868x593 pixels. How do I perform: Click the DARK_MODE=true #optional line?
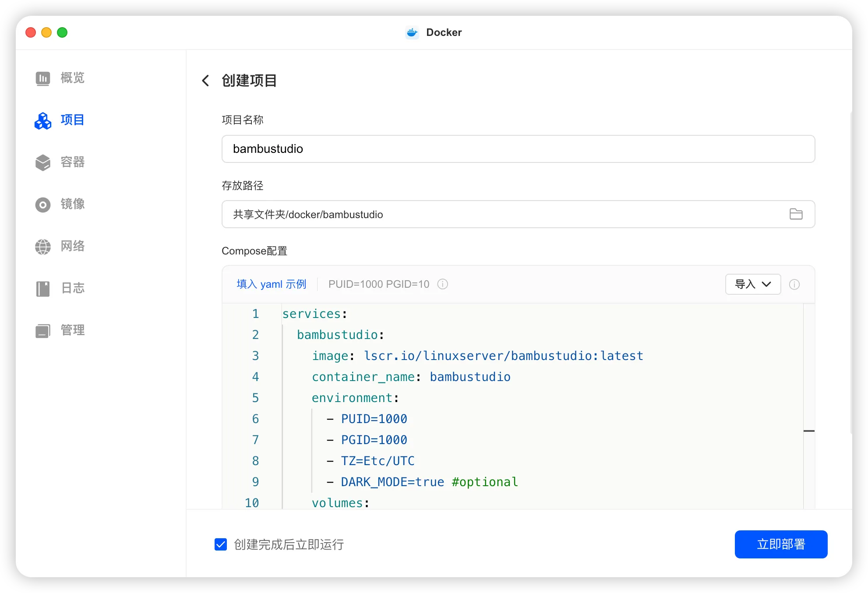pyautogui.click(x=422, y=482)
